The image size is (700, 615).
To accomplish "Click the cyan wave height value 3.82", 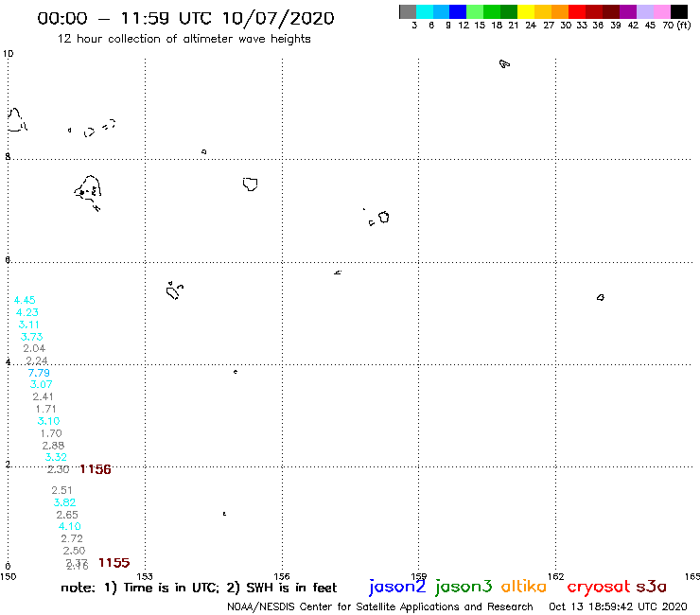I will click(64, 502).
